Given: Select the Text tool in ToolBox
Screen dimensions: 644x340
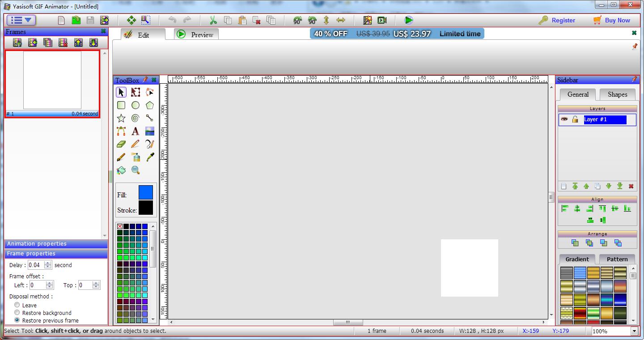Looking at the screenshot, I should pos(136,132).
